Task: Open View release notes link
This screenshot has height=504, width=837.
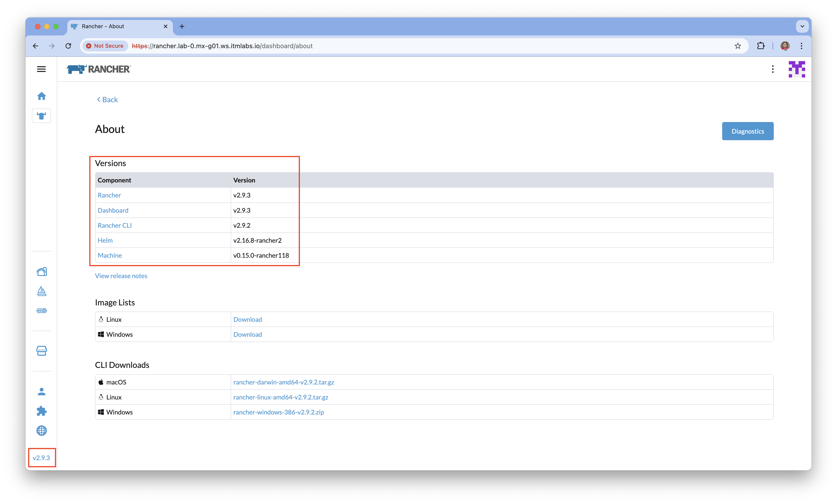Action: (121, 276)
